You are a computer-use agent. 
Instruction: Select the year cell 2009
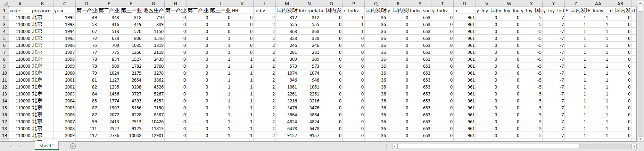pos(64,135)
